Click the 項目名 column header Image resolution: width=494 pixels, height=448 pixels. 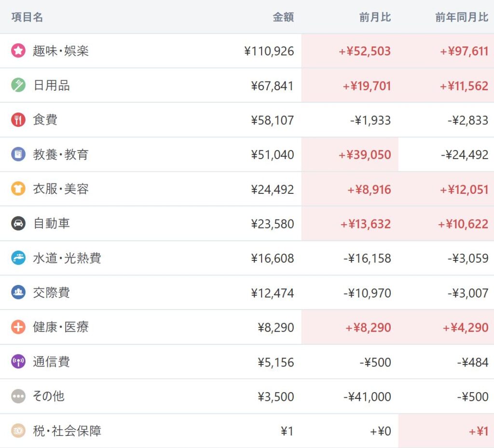27,17
